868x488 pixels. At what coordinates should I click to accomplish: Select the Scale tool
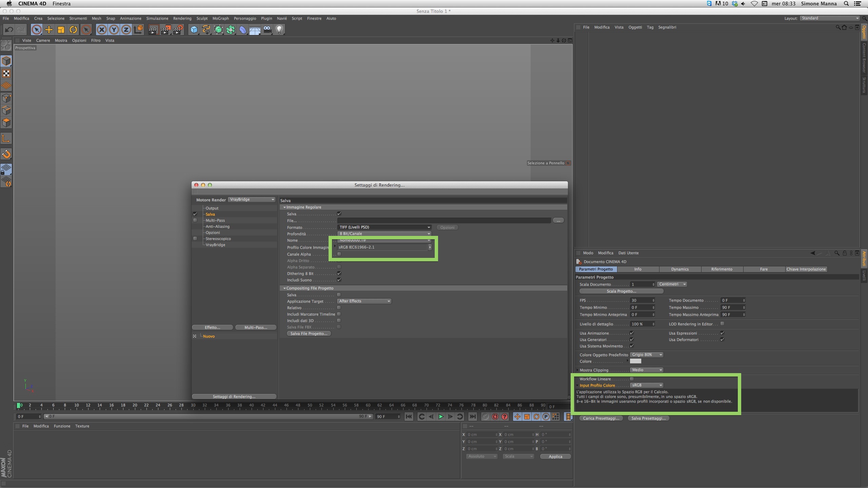[61, 30]
